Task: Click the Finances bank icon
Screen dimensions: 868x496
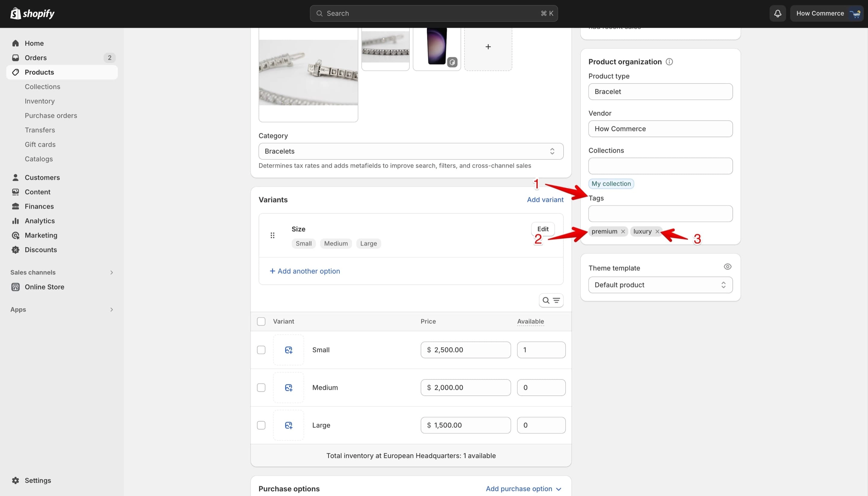Action: [x=15, y=206]
